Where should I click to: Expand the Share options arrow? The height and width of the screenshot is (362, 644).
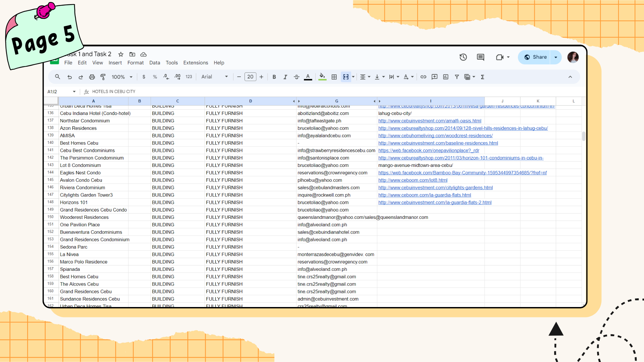[556, 57]
